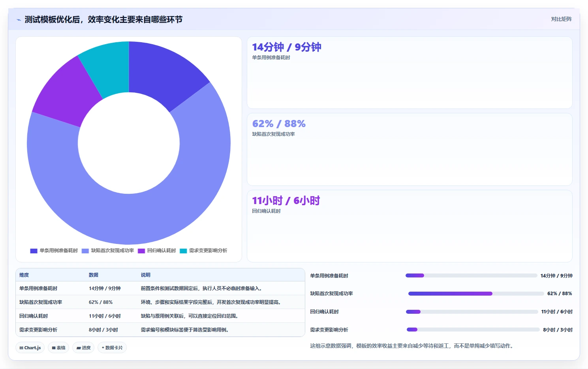Click the lightning icon beside the dashboard title

click(x=19, y=20)
